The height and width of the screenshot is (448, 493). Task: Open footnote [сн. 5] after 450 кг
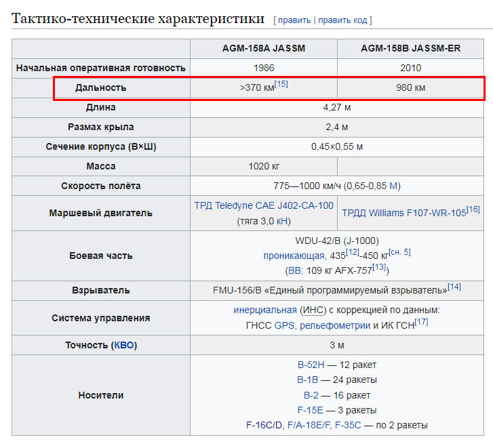click(399, 252)
